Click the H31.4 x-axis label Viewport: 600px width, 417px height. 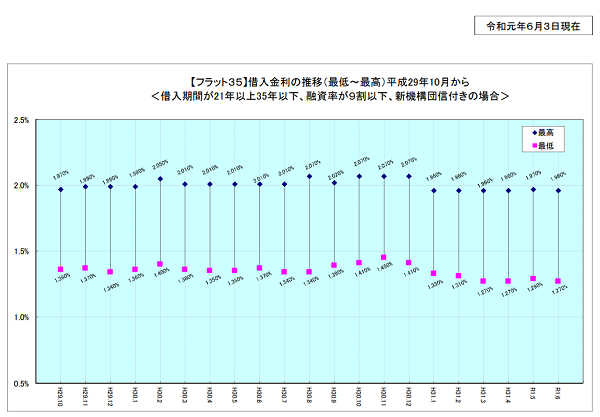508,395
